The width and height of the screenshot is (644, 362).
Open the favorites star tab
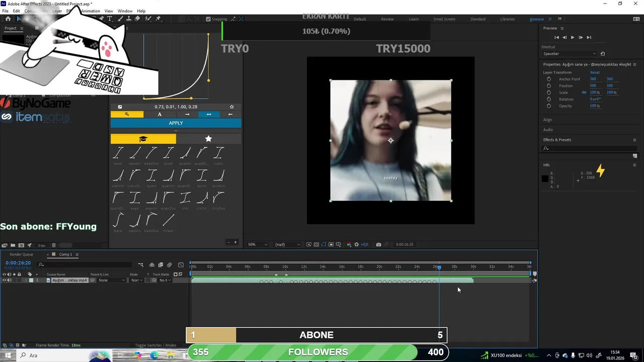(x=208, y=139)
